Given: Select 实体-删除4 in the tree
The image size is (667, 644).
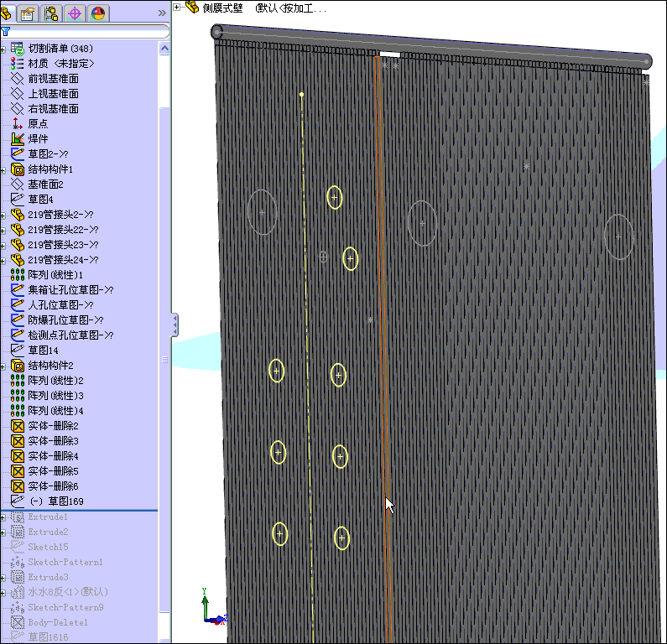Looking at the screenshot, I should 53,456.
